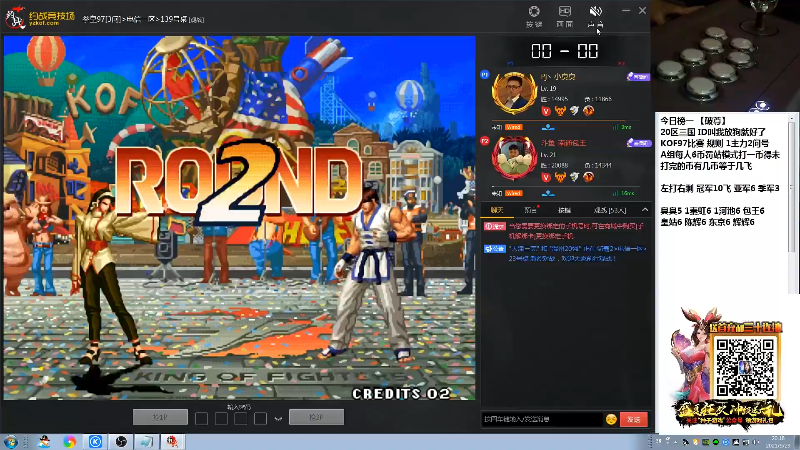Switch to the spectators tab showing 53人
The height and width of the screenshot is (450, 800).
tap(610, 210)
